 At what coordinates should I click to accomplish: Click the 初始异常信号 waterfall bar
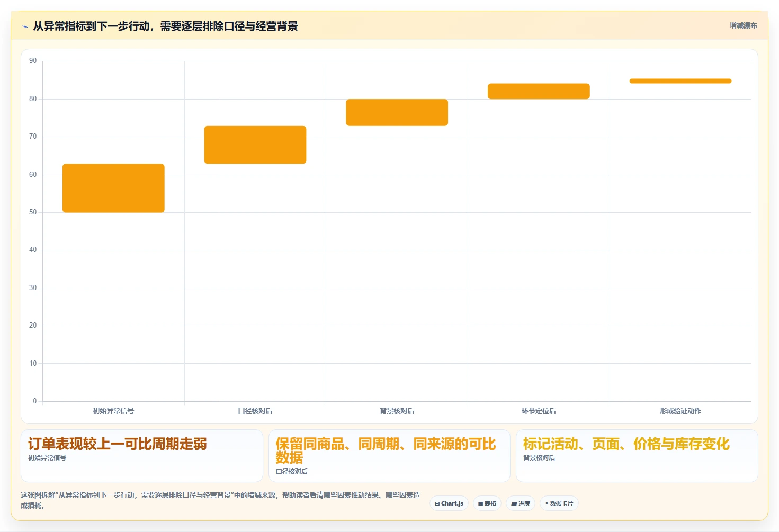click(113, 188)
